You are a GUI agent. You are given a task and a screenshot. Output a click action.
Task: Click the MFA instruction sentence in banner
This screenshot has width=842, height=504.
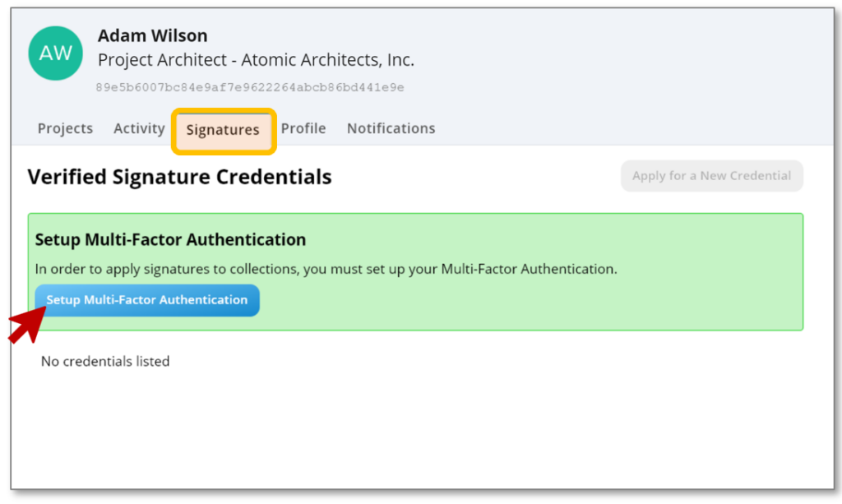pos(326,269)
